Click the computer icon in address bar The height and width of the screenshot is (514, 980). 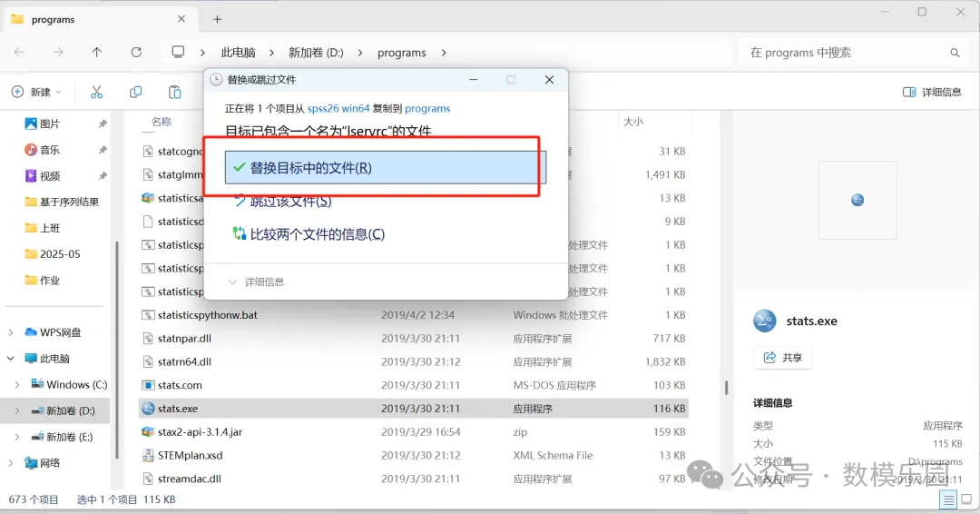click(x=178, y=52)
